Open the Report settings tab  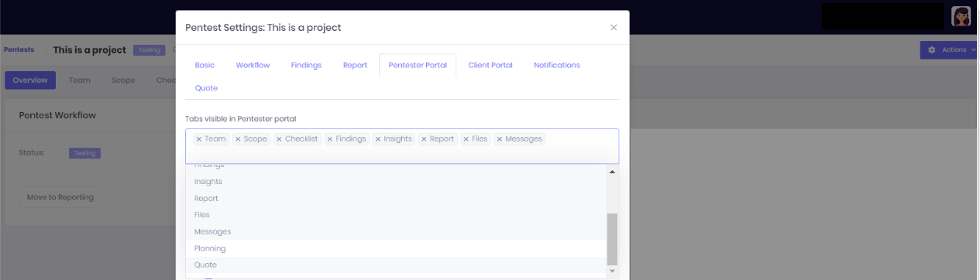click(x=356, y=65)
